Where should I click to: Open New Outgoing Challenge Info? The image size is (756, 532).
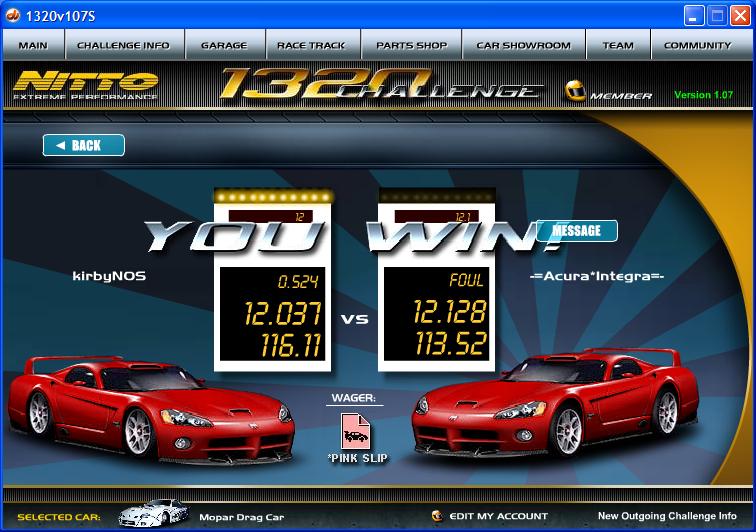tap(667, 516)
